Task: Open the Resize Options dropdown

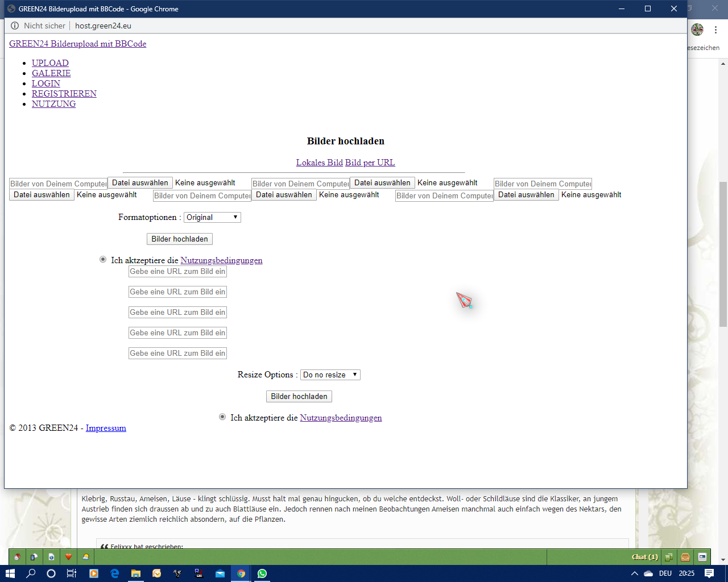Action: [x=330, y=375]
